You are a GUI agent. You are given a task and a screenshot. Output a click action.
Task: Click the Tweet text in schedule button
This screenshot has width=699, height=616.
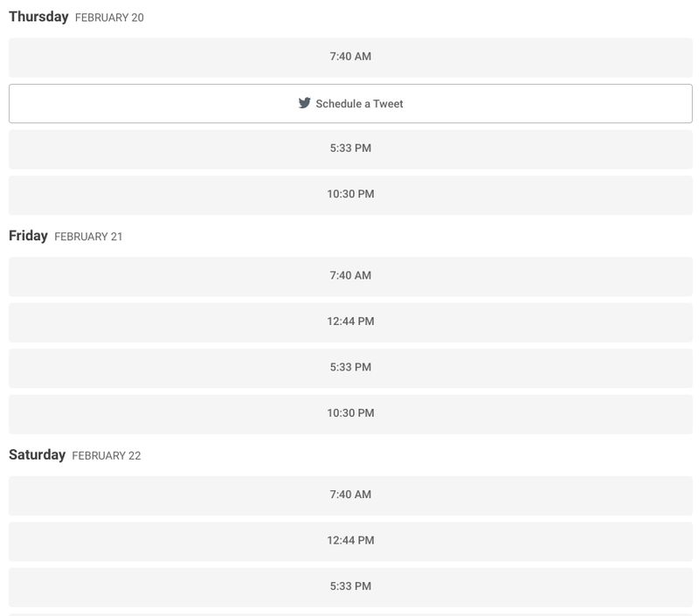tap(388, 104)
